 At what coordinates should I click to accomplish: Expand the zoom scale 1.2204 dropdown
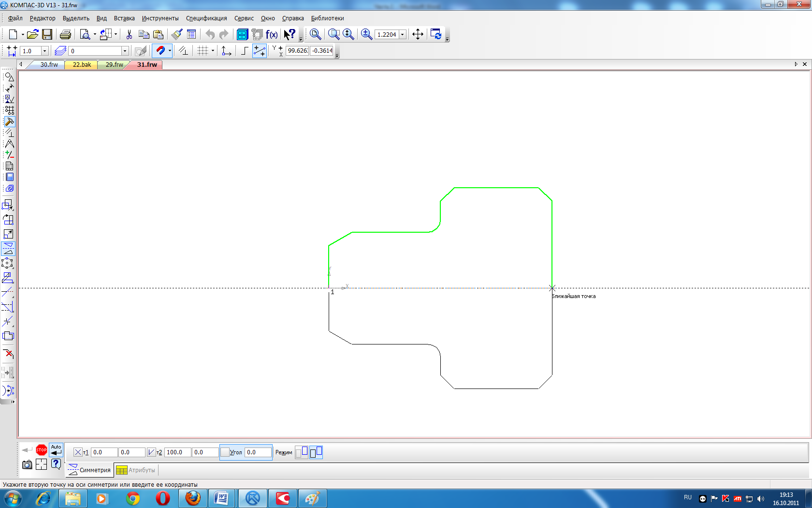402,35
